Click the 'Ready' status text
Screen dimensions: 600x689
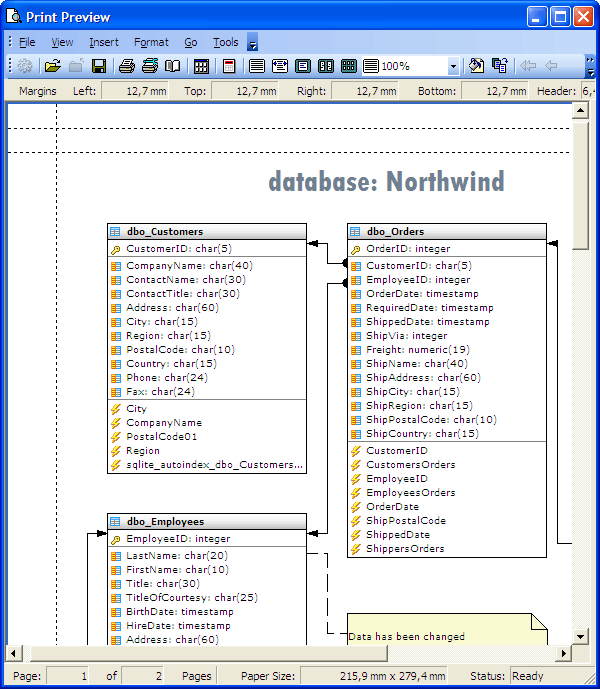pyautogui.click(x=527, y=675)
